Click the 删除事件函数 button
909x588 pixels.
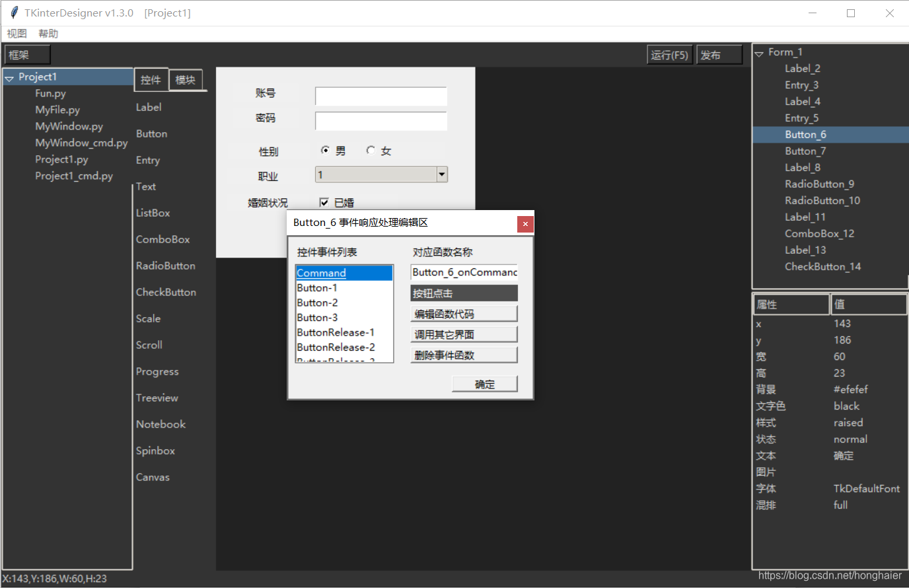pos(464,355)
